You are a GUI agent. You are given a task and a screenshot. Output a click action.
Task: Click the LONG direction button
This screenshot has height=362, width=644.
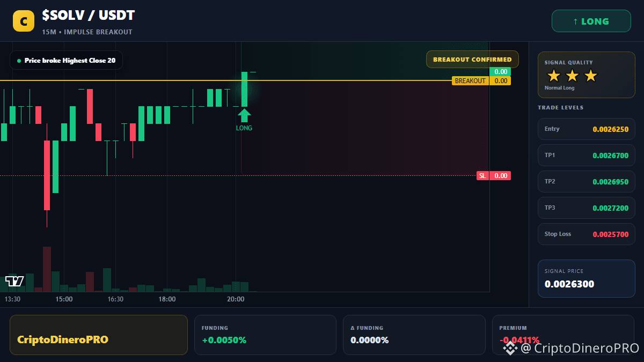pyautogui.click(x=591, y=21)
